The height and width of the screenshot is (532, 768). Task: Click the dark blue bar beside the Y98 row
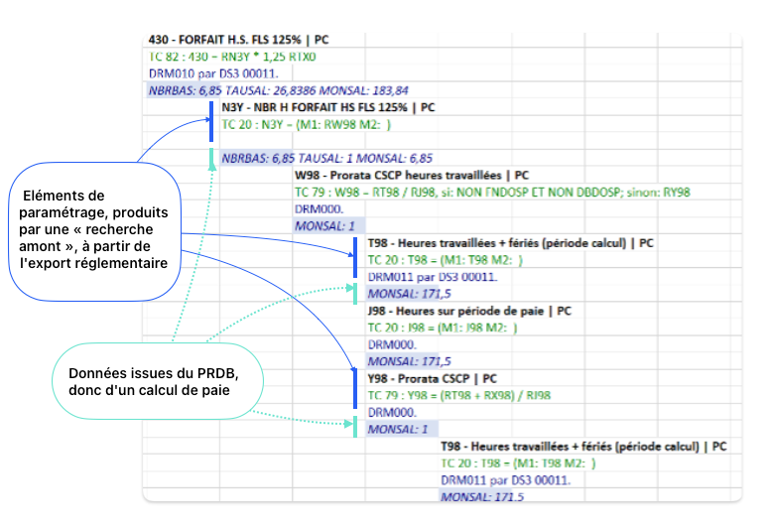pos(354,388)
